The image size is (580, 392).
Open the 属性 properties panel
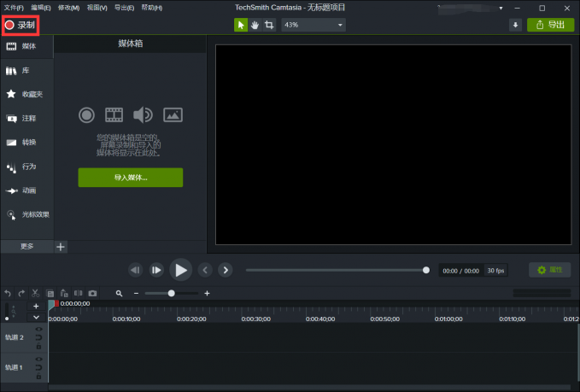pos(549,270)
